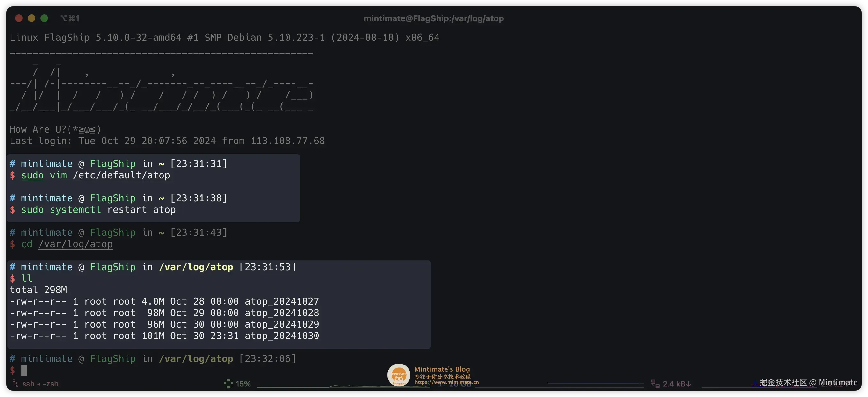
Task: Open the underlined /var/log/atop path
Action: [x=76, y=244]
